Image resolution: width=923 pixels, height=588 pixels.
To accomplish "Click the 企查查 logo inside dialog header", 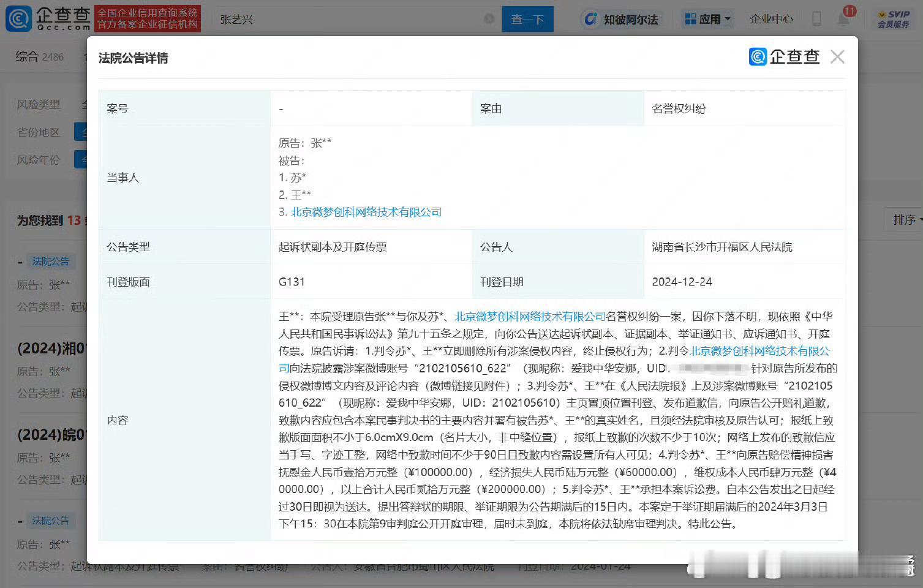I will coord(784,57).
